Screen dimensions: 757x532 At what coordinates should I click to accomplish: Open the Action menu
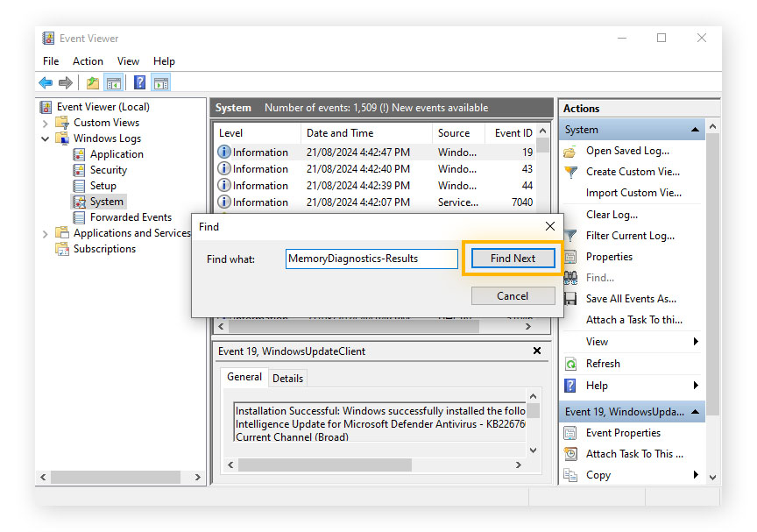[88, 61]
